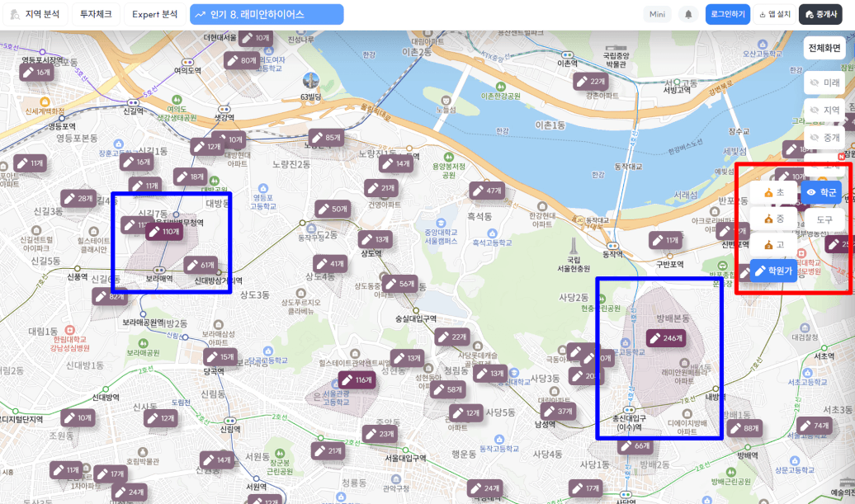Image resolution: width=855 pixels, height=504 pixels.
Task: Enable the 중개 layer visibility
Action: (x=824, y=137)
